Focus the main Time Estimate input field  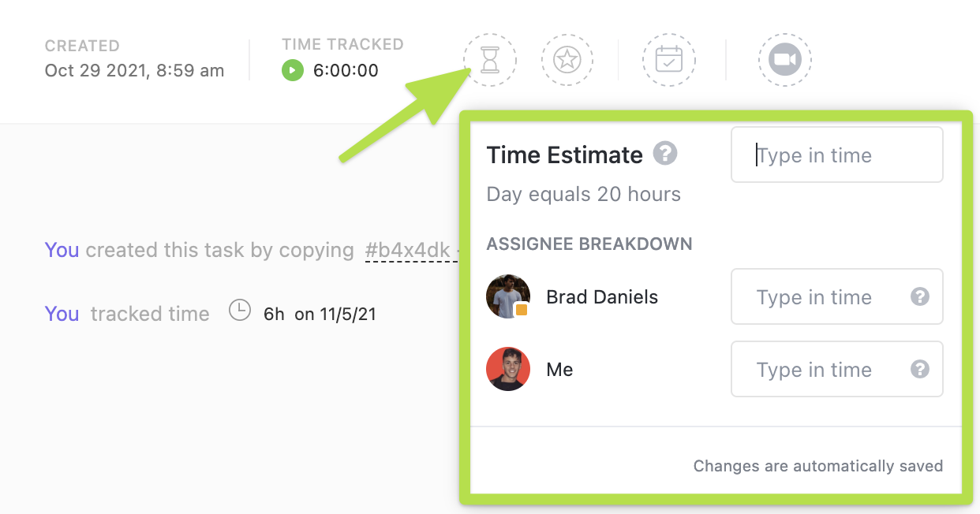(836, 155)
